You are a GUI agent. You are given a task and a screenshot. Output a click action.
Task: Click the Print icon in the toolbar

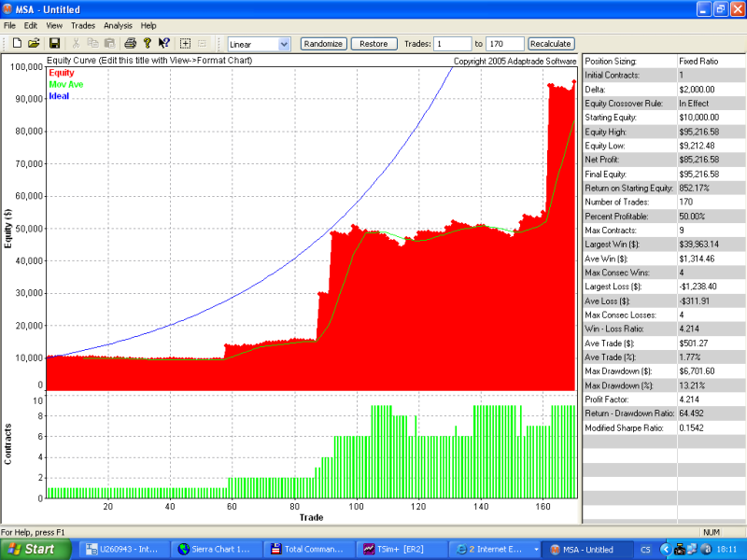131,43
